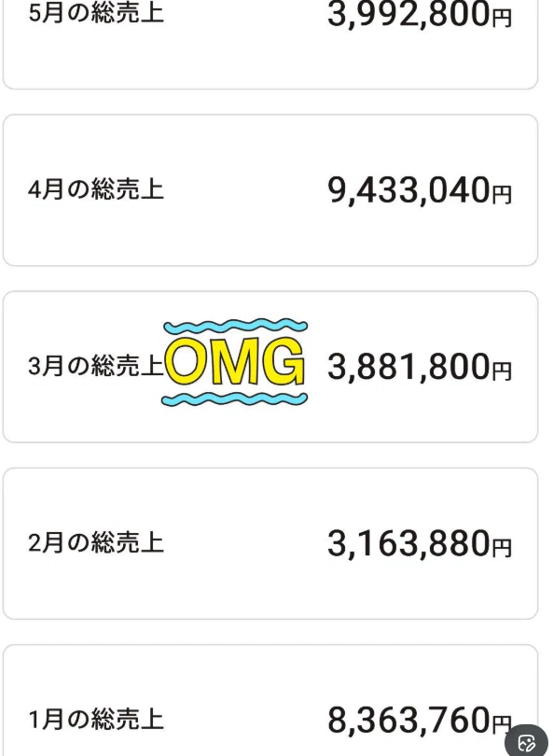Open the 3月の総売上 card
This screenshot has width=553, height=756.
270,367
